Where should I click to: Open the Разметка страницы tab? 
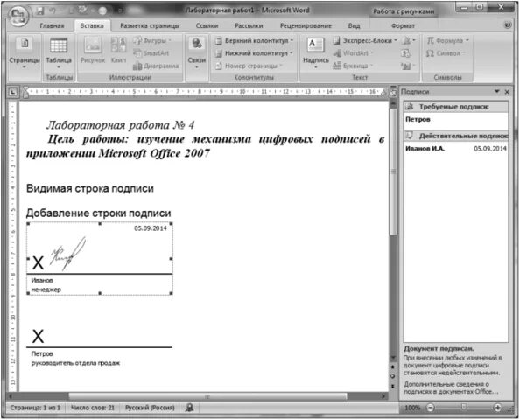tap(150, 26)
